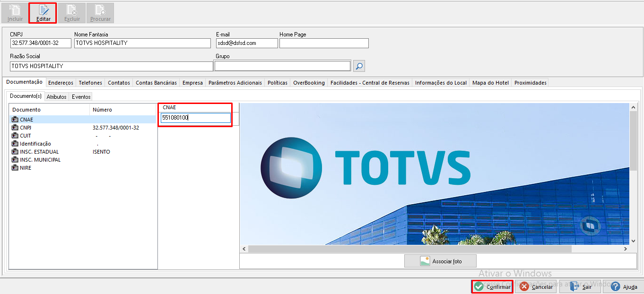Click the Sair button
Screen dimensions: 644x294
581,287
